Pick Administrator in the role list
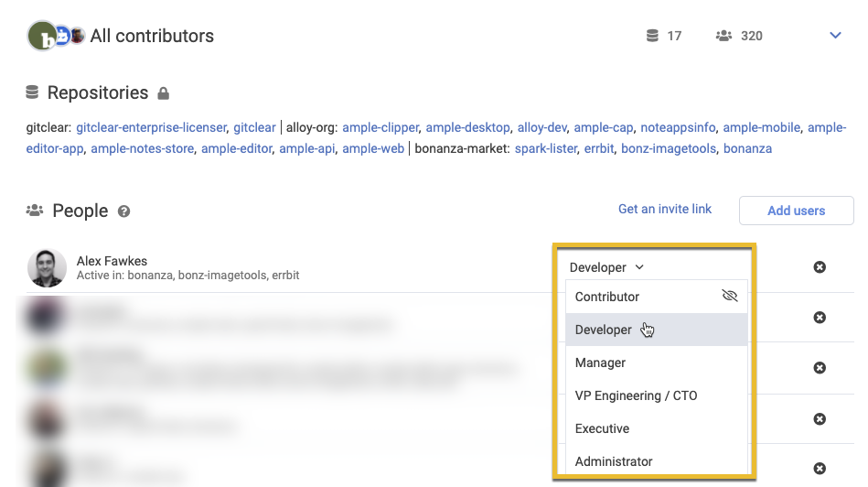This screenshot has width=868, height=487. point(614,461)
